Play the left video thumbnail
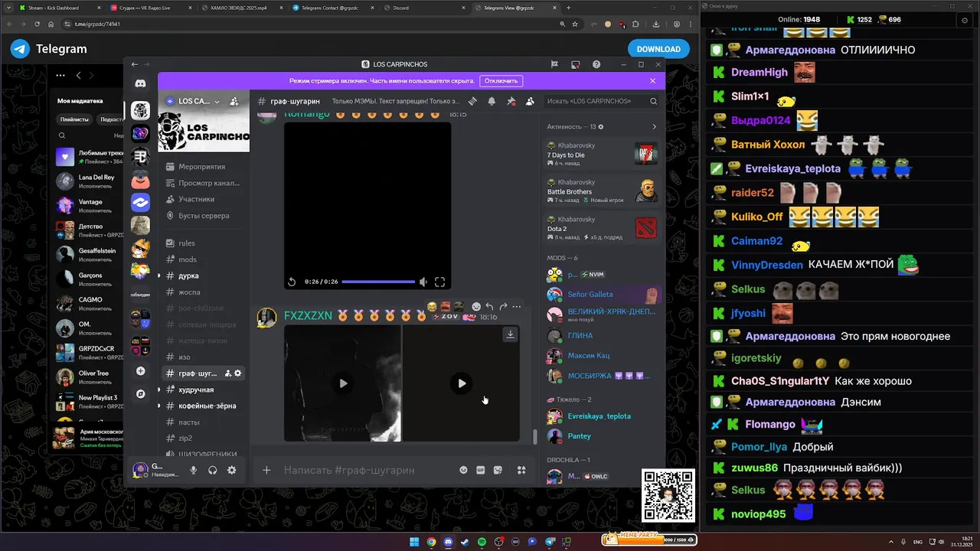 coord(343,383)
